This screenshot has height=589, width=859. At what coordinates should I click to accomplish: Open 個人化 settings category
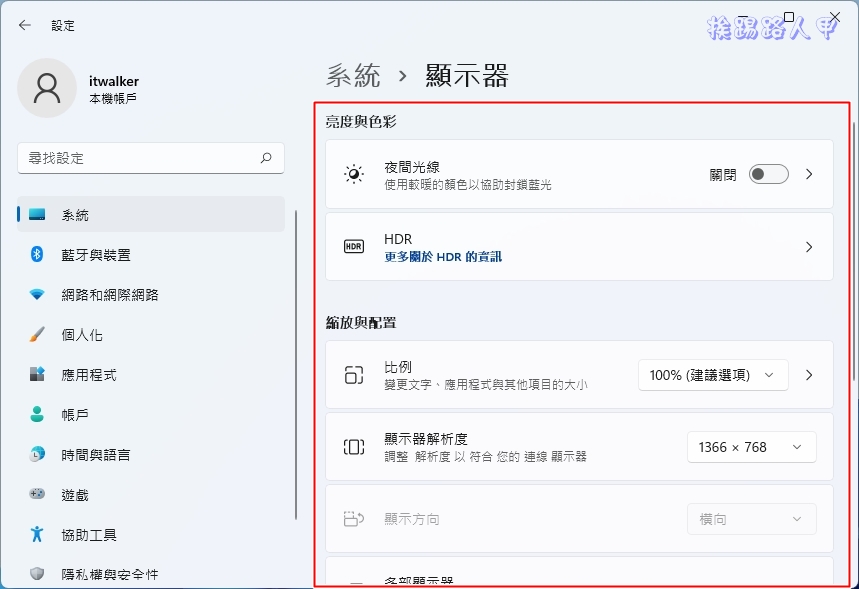coord(151,334)
